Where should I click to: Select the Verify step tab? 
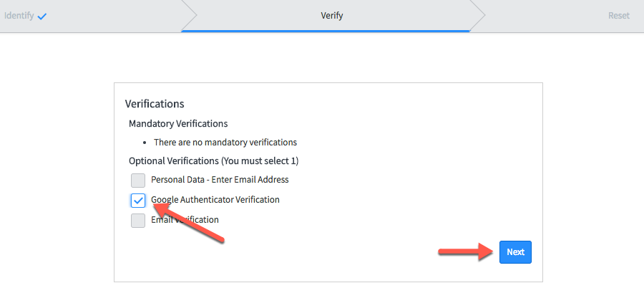click(x=331, y=16)
